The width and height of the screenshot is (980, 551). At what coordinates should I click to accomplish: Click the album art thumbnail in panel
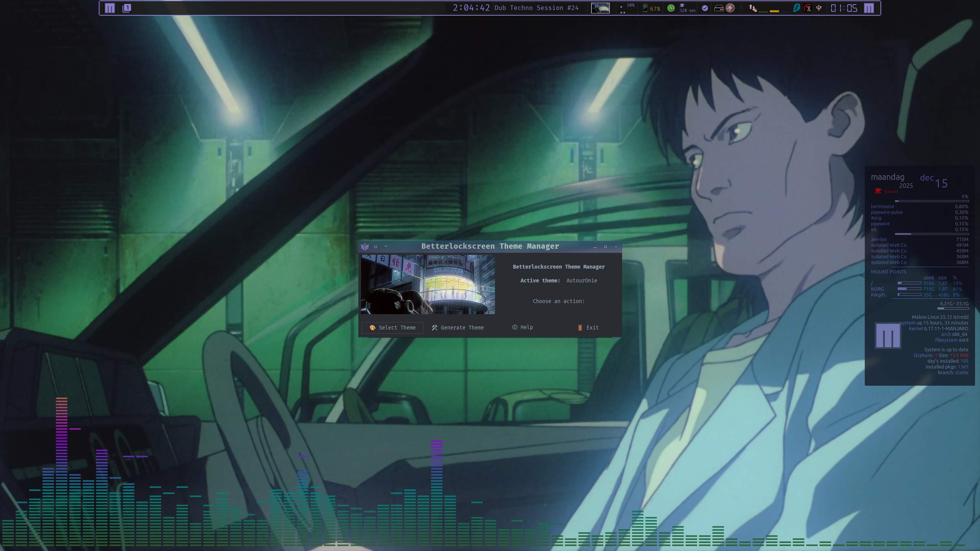(x=600, y=8)
